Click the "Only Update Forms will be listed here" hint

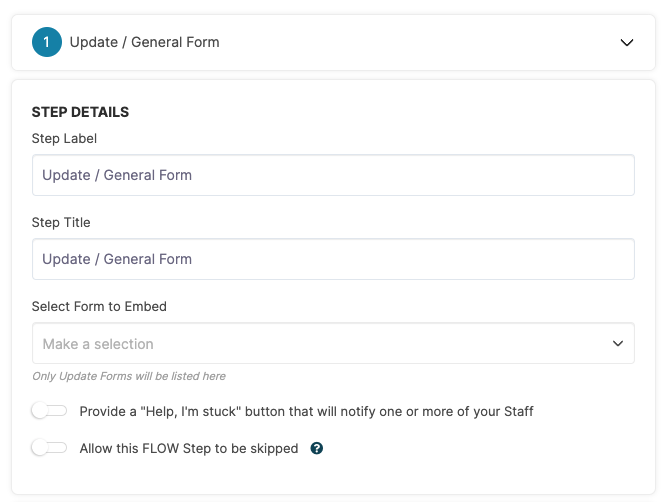129,376
